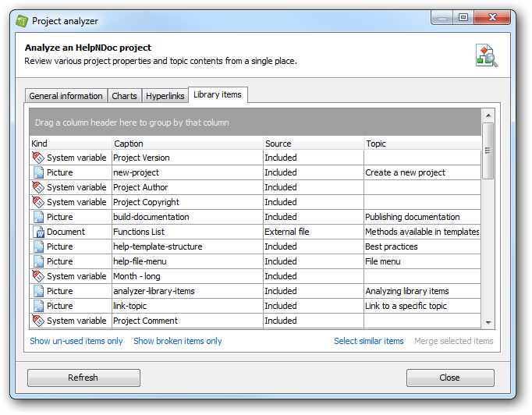Click the Create a new project topic cell
Screen dimensions: 532x415
coord(423,172)
